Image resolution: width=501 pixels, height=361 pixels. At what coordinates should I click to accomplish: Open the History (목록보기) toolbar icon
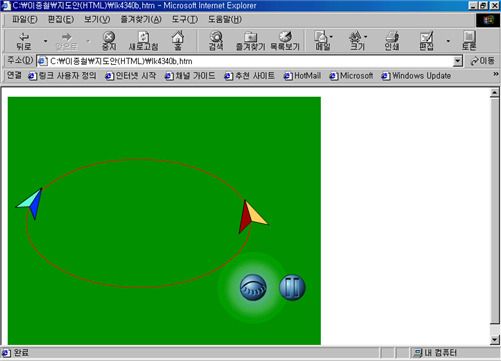coord(285,41)
